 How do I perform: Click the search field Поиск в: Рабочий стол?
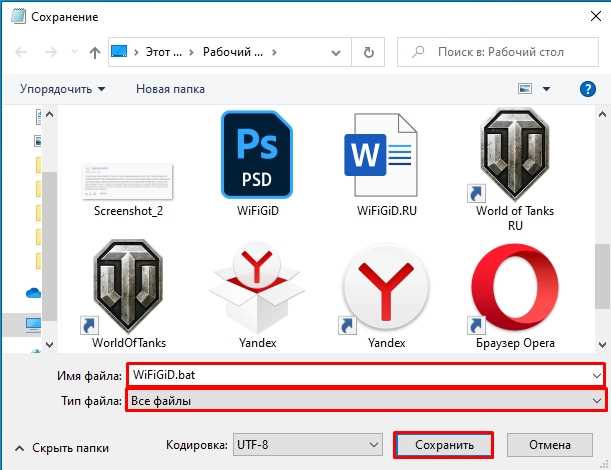498,52
